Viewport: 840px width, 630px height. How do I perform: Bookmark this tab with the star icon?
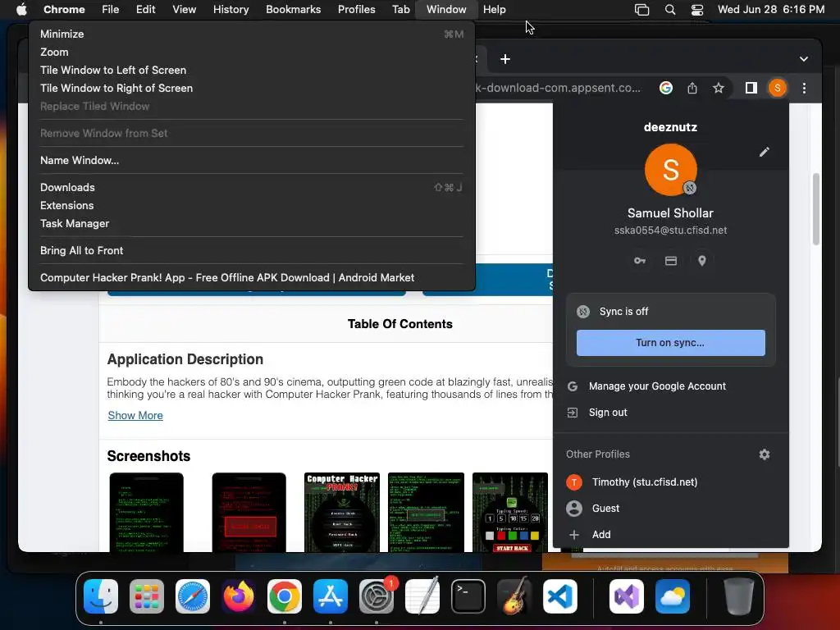(x=719, y=88)
